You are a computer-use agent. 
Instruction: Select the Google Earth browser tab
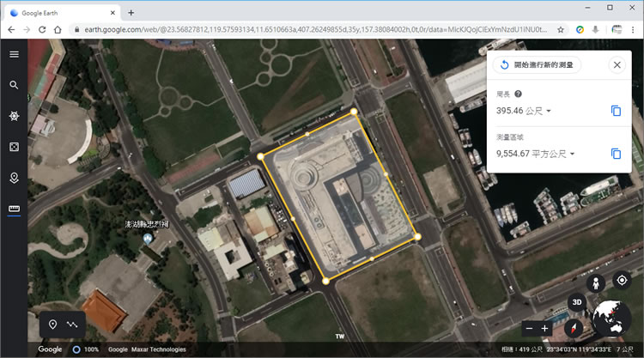(x=63, y=13)
